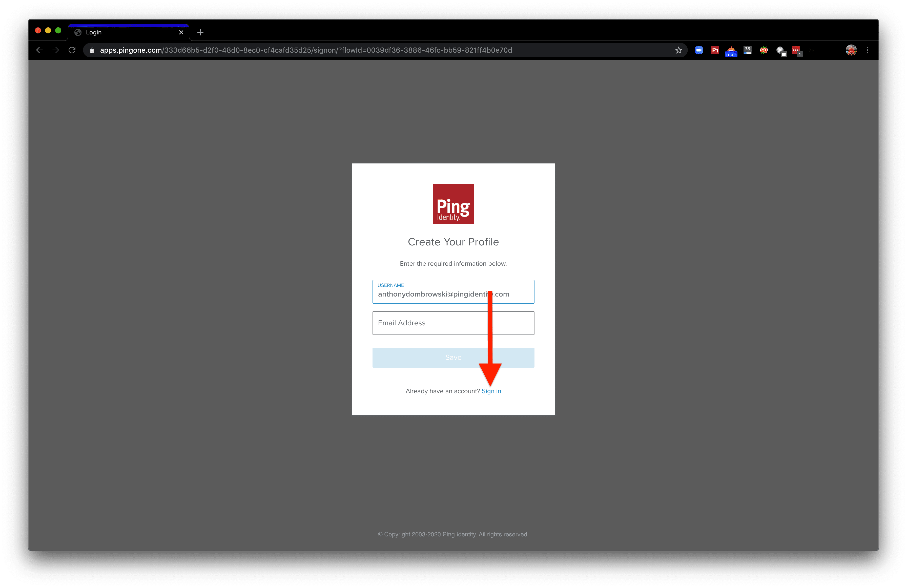Reload the PingOne sign-on page
The height and width of the screenshot is (588, 907).
point(72,50)
